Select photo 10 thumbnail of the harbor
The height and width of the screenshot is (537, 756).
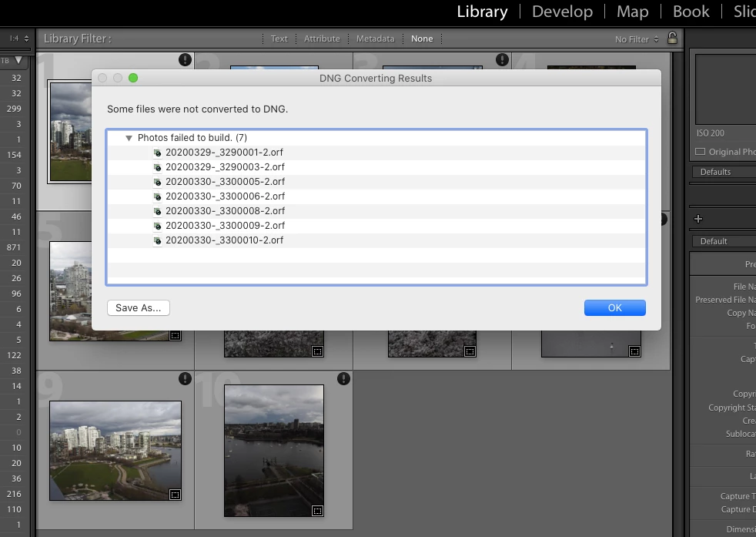tap(274, 451)
